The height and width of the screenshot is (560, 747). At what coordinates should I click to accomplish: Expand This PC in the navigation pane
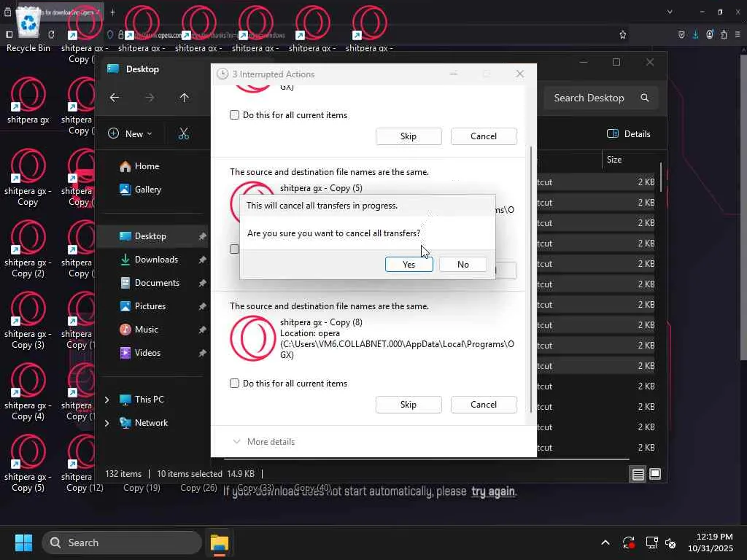pos(107,400)
